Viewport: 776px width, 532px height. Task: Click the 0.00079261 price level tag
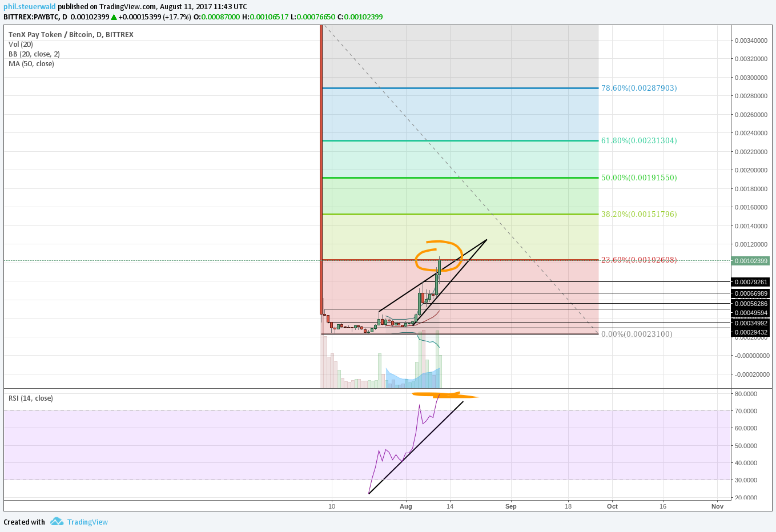click(x=751, y=282)
